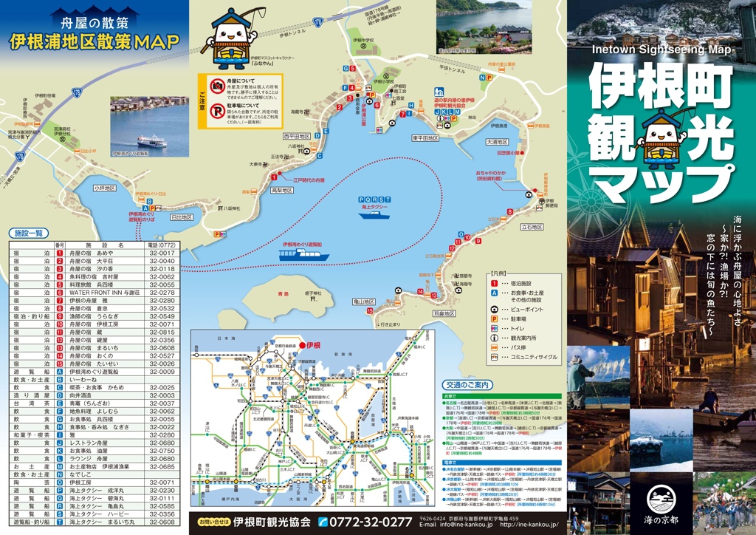Select lodging marker 15 near 亀山地区 on map
The height and width of the screenshot is (535, 756).
click(370, 311)
